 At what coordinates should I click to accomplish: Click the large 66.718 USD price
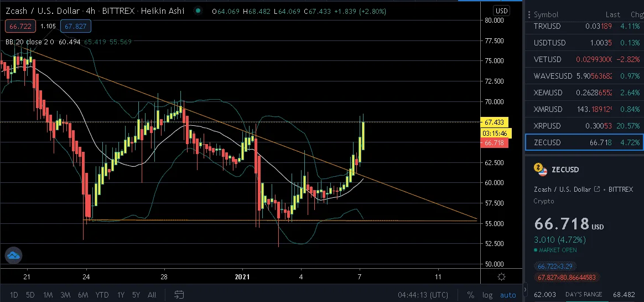569,224
